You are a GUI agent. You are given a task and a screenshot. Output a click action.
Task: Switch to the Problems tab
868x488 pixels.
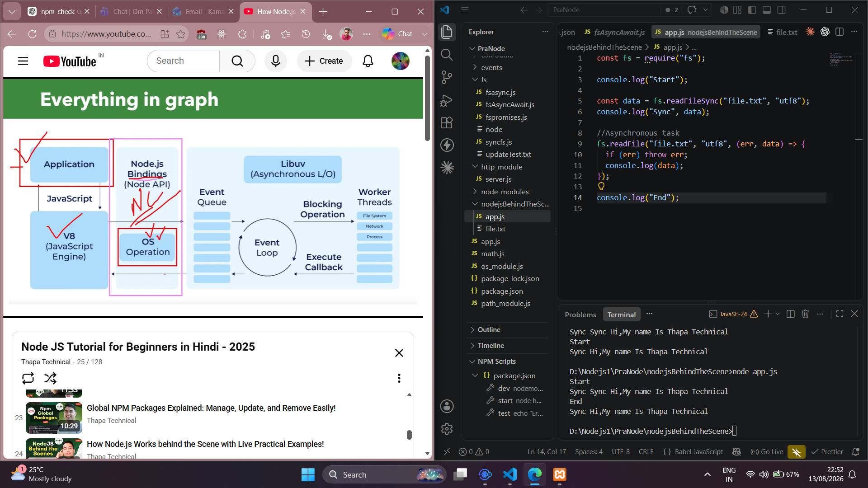coord(580,314)
